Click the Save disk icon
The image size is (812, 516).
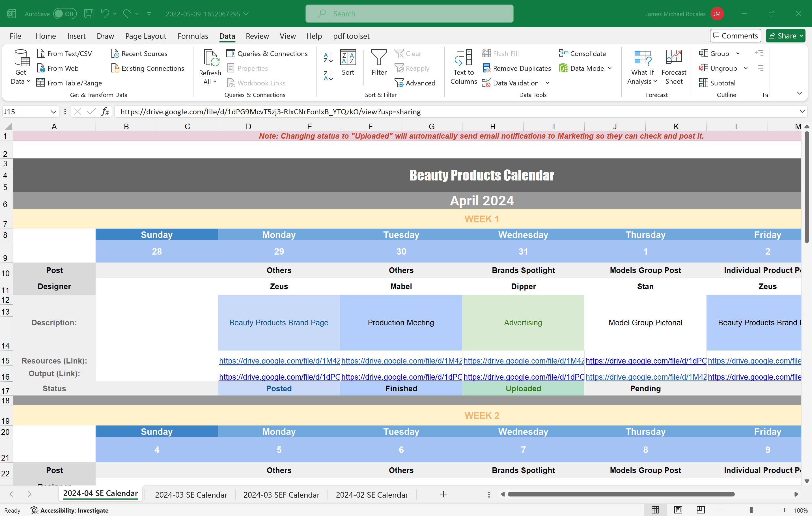(89, 14)
